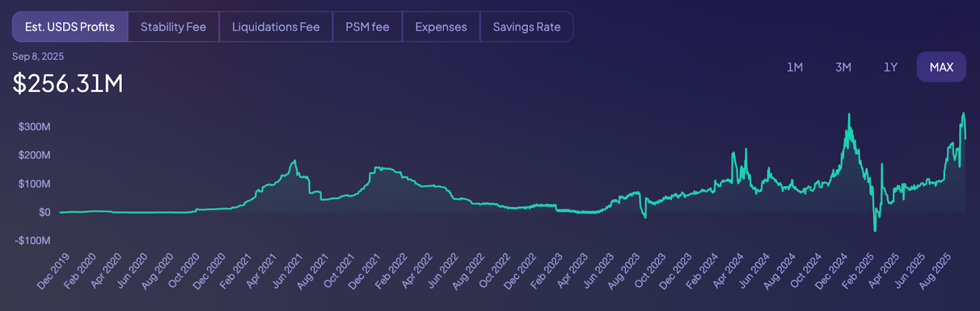Screen dimensions: 980x311
Task: Click the Jun 2021 x-axis label
Action: click(287, 271)
